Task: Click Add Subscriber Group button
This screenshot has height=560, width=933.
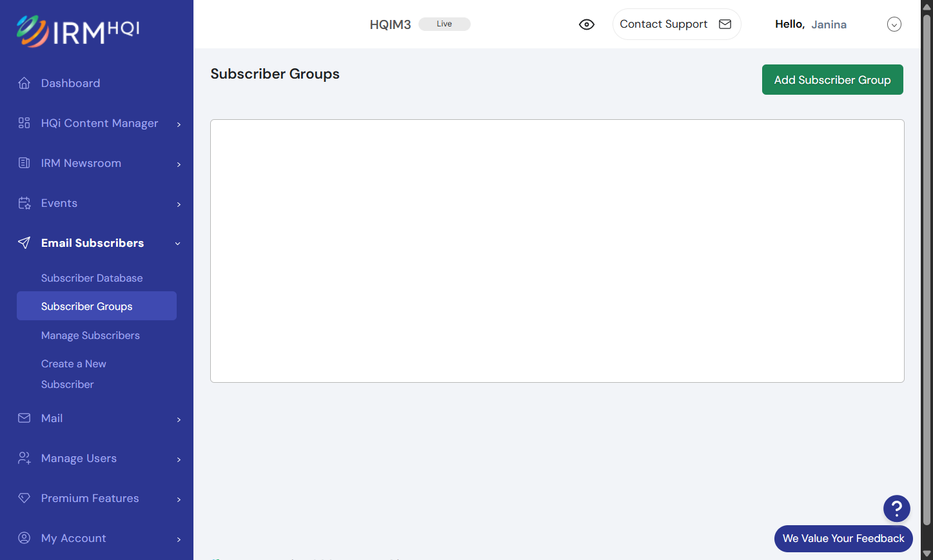Action: (x=832, y=80)
